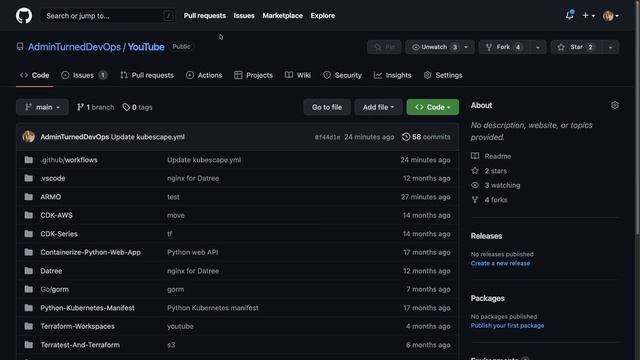Open Pull requests in top navigation

click(x=204, y=16)
